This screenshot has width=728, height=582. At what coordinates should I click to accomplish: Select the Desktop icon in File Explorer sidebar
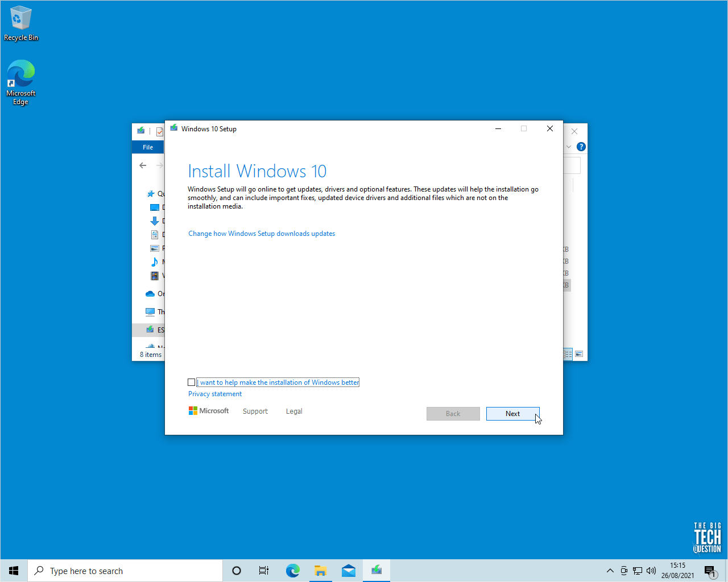(x=154, y=207)
